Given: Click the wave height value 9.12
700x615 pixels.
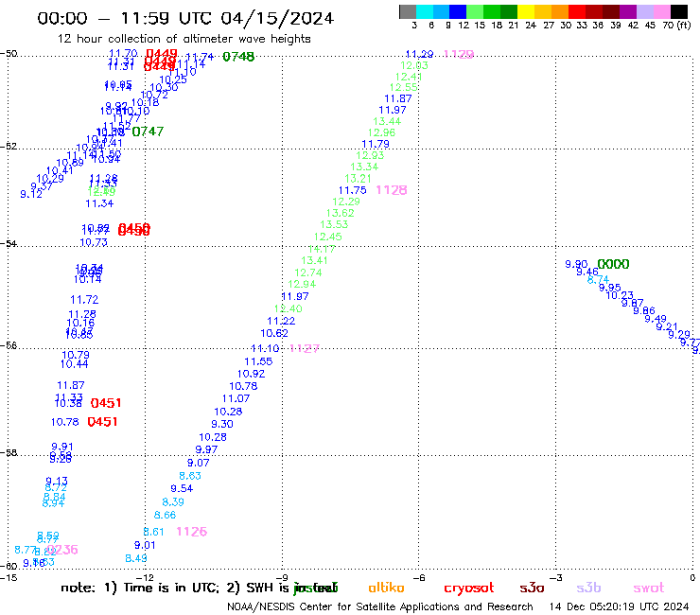Looking at the screenshot, I should 31,194.
